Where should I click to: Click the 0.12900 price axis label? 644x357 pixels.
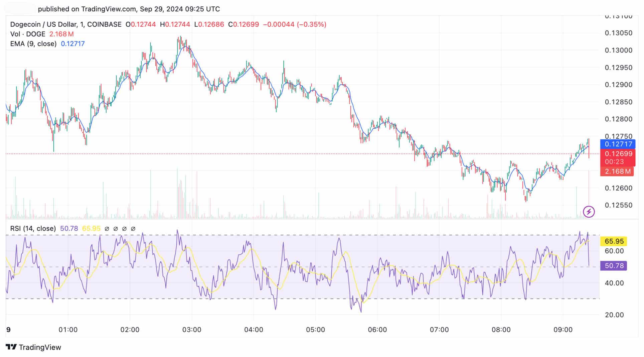(x=619, y=85)
